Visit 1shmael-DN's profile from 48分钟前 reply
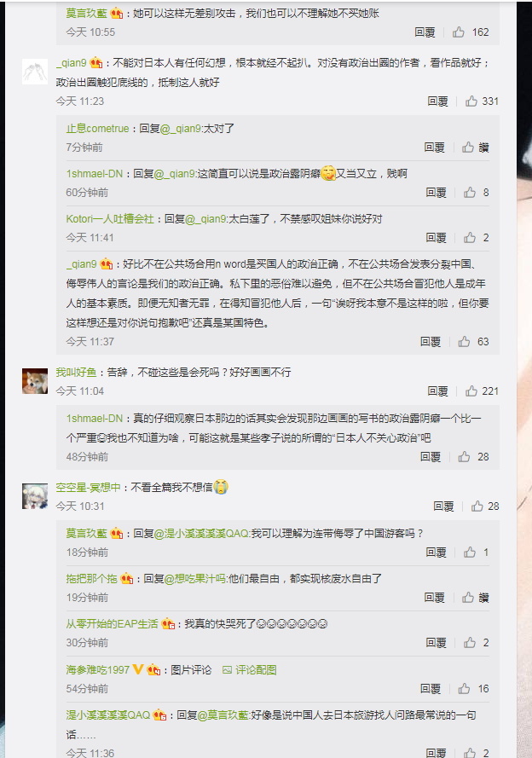 coord(95,419)
